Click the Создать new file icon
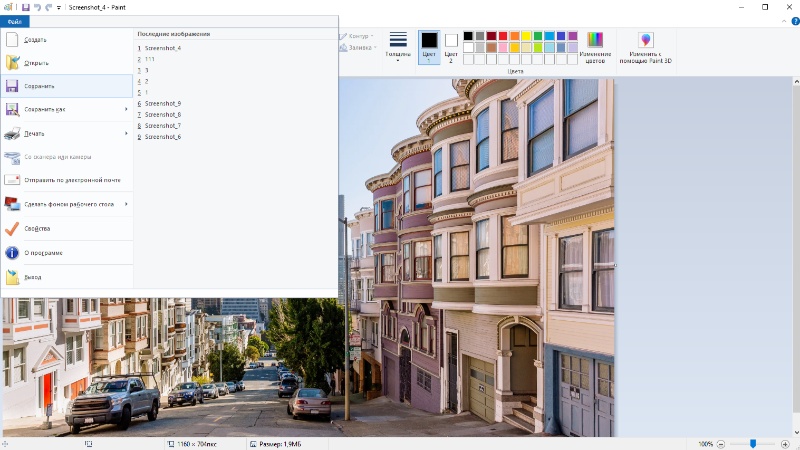Screen dimensions: 800x450 click(x=12, y=39)
